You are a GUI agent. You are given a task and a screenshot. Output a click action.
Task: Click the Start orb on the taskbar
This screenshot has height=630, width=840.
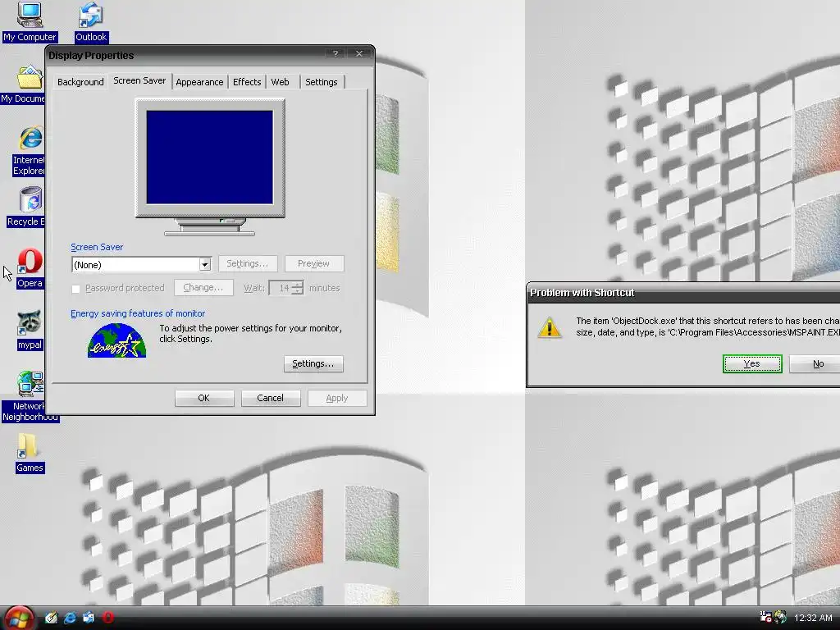click(18, 618)
